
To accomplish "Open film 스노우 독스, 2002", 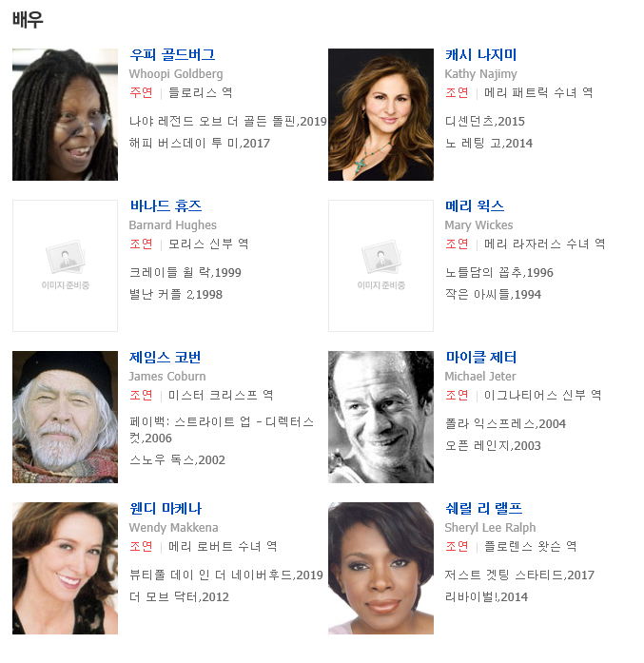I will click(x=177, y=460).
